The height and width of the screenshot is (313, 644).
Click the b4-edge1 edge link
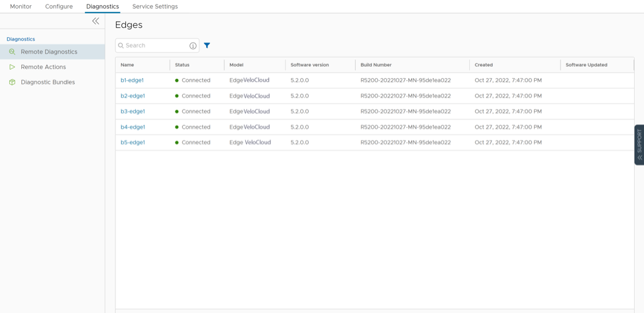point(133,127)
